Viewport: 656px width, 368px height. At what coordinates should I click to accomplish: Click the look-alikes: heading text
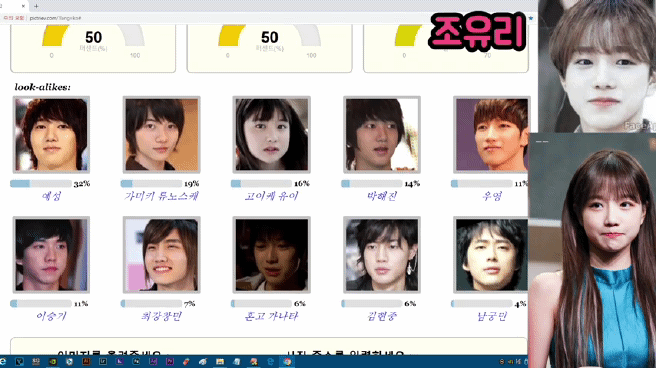tap(43, 87)
